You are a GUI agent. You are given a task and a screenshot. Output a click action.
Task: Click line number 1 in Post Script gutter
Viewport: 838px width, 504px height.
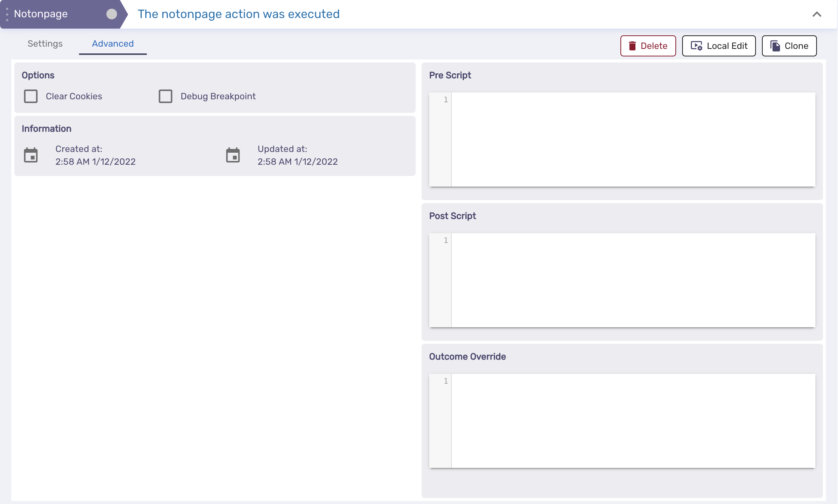(x=446, y=240)
